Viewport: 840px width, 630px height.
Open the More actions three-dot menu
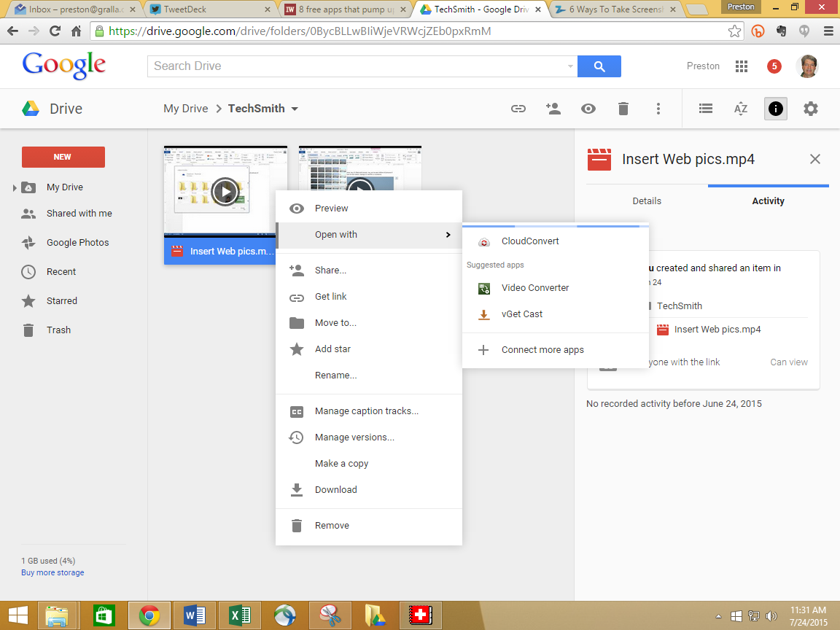[658, 109]
